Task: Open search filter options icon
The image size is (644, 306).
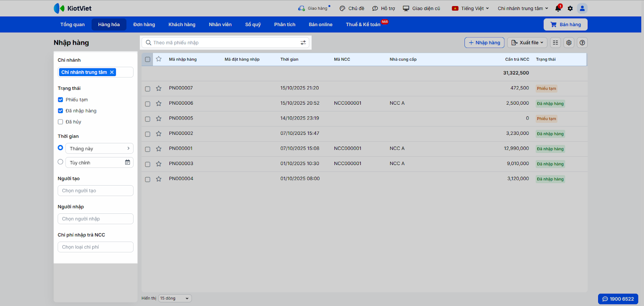Action: point(303,43)
